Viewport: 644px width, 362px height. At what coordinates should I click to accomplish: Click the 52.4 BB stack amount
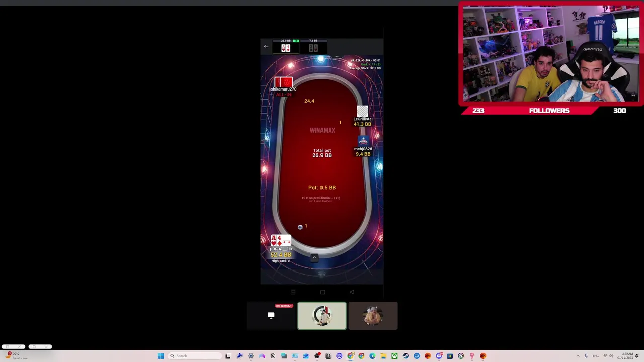click(x=281, y=255)
